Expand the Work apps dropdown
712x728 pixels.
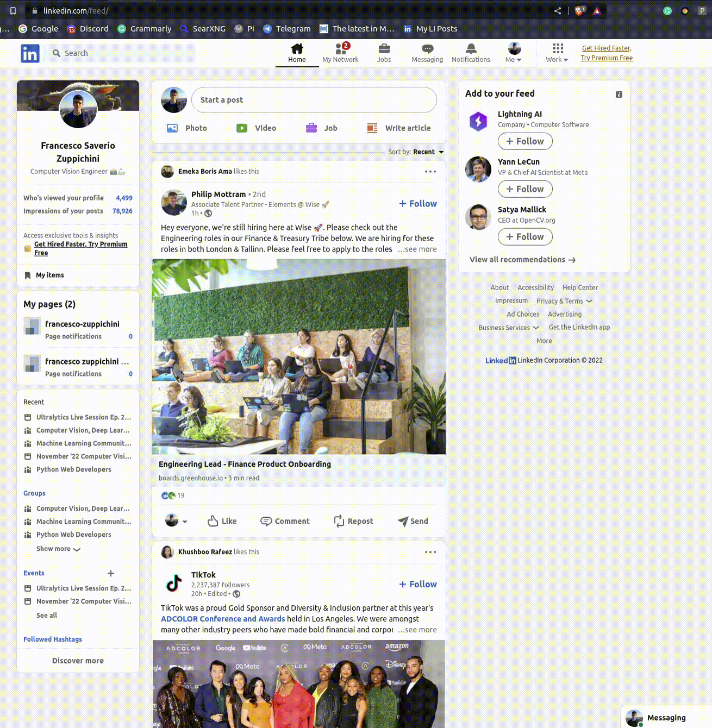[x=557, y=53]
